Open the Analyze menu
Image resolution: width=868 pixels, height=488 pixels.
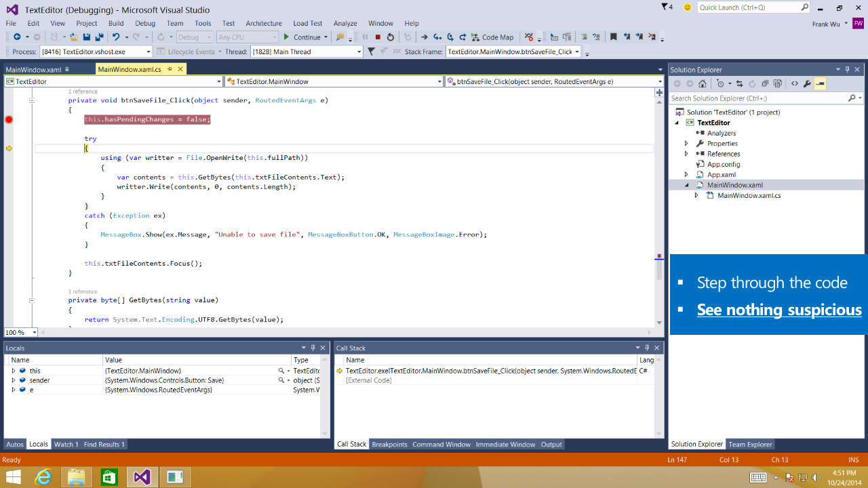(345, 23)
